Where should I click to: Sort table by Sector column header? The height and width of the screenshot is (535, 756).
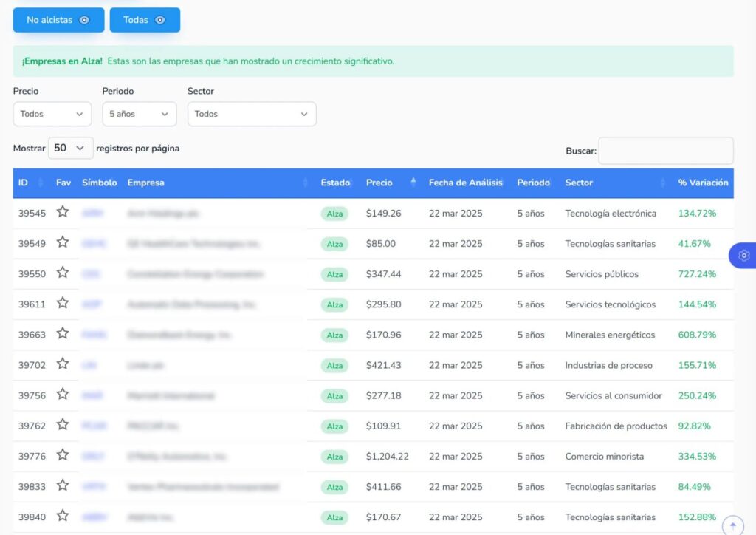579,183
